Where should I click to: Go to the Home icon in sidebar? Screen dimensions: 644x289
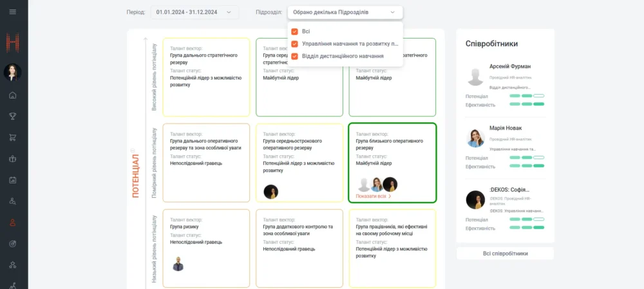pos(13,95)
